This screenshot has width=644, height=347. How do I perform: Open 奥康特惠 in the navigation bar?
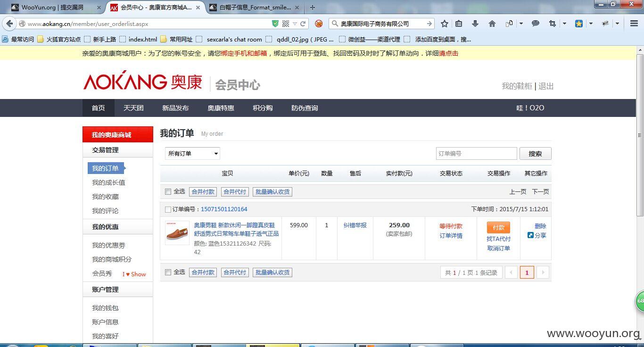pos(221,108)
